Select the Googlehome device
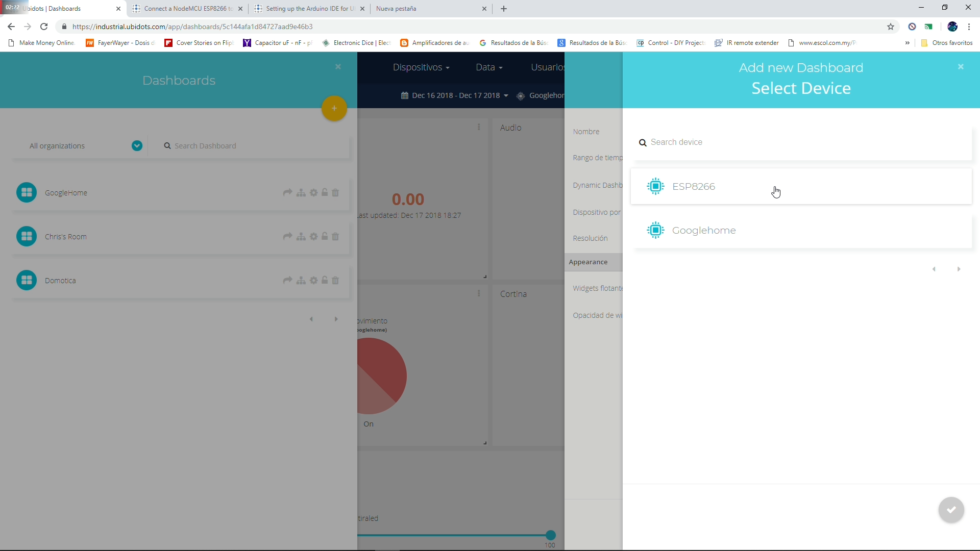 [x=801, y=230]
